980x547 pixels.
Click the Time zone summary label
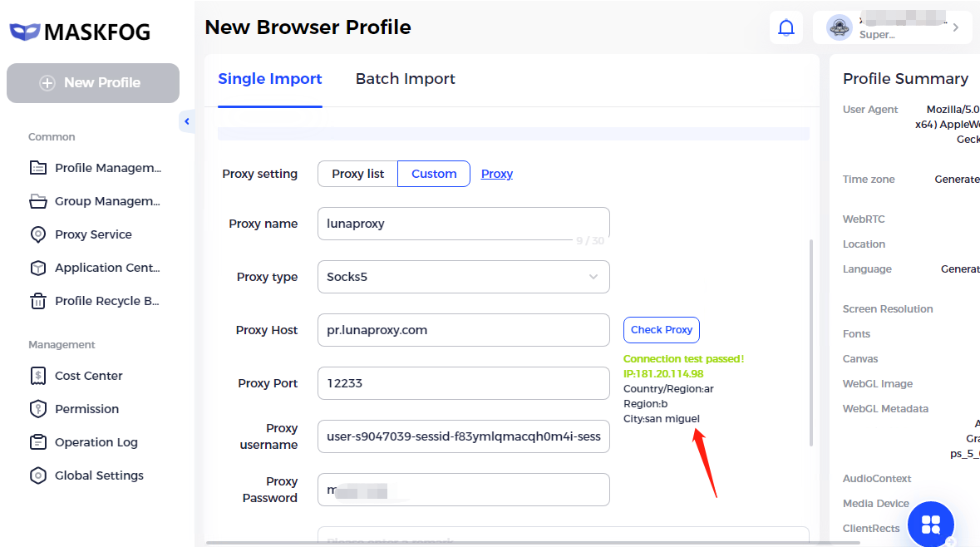[869, 180]
